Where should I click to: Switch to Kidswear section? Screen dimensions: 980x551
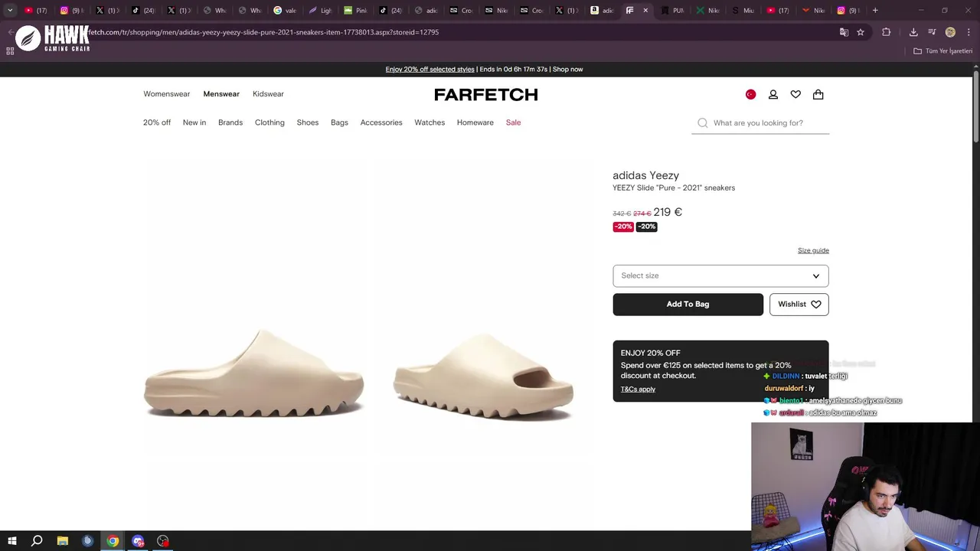point(268,94)
